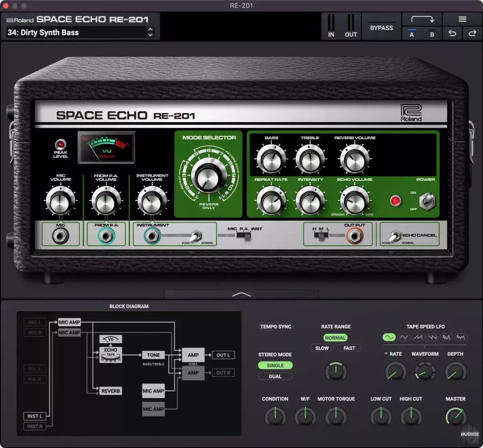The height and width of the screenshot is (448, 483).
Task: Click the MODE SELECTOR rotary knob
Action: 208,176
